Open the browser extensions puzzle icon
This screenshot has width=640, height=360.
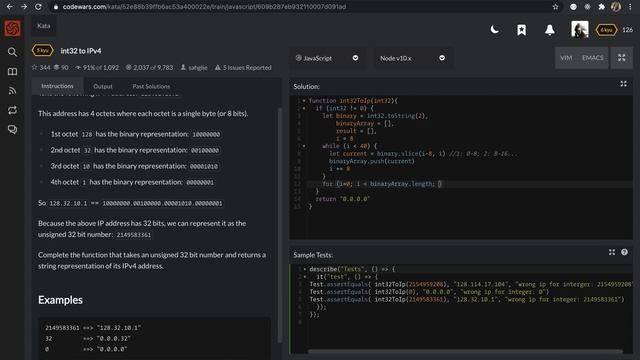601,7
